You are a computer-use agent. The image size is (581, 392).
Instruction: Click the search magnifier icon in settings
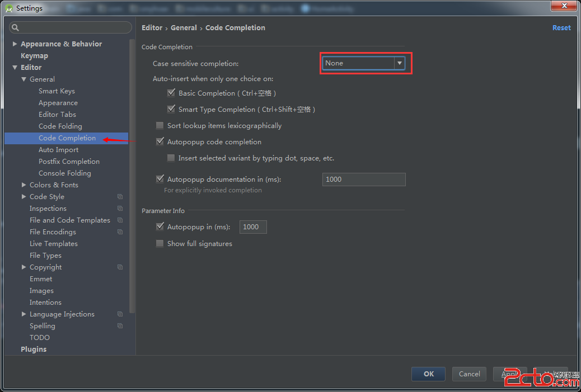tap(15, 27)
